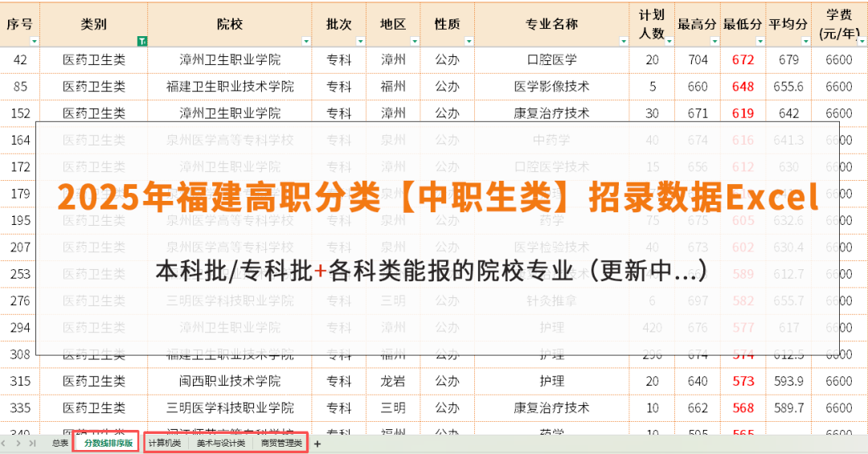The image size is (868, 454).
Task: Open the 专业名称 filter dropdown
Action: tap(623, 41)
